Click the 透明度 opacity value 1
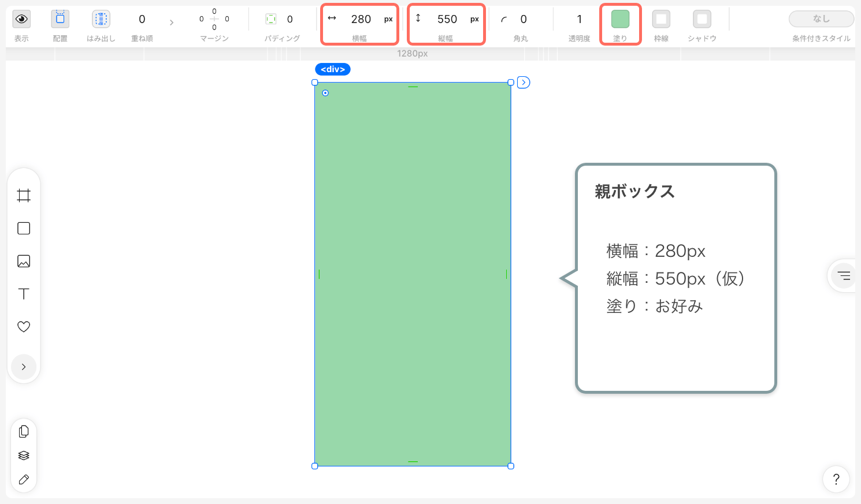This screenshot has height=504, width=861. [580, 19]
